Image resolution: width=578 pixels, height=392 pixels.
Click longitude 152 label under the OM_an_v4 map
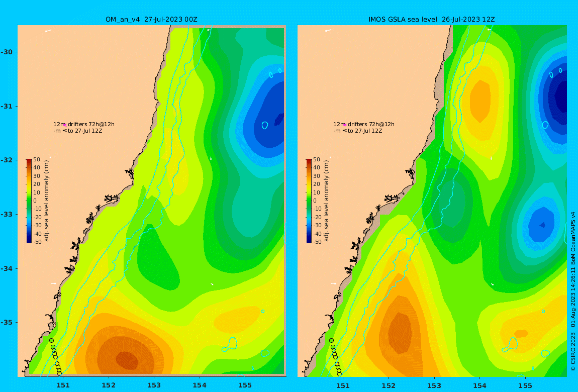[x=109, y=385]
